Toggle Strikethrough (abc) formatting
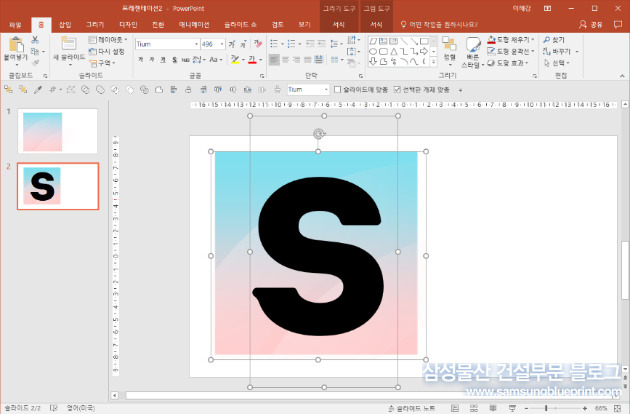This screenshot has height=414, width=630. pos(185,59)
